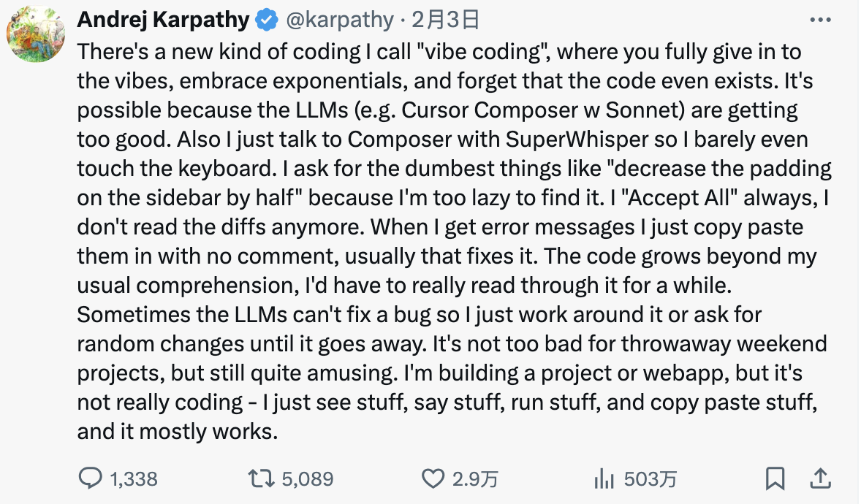Open view analytics bar chart icon
The height and width of the screenshot is (504, 861).
[x=604, y=478]
